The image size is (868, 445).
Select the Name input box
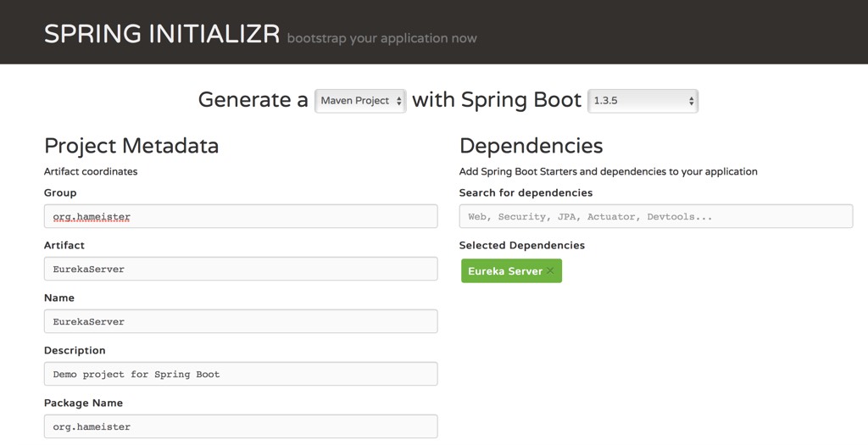[x=241, y=321]
